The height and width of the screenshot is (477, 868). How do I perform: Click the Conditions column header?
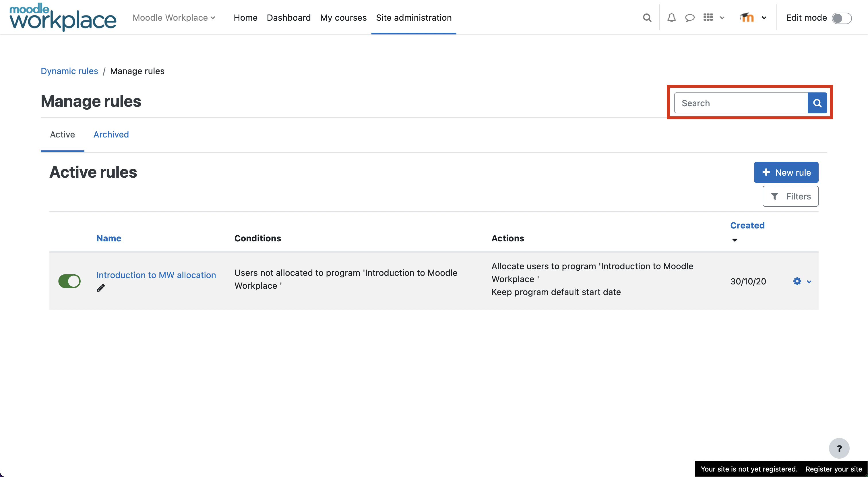point(258,238)
